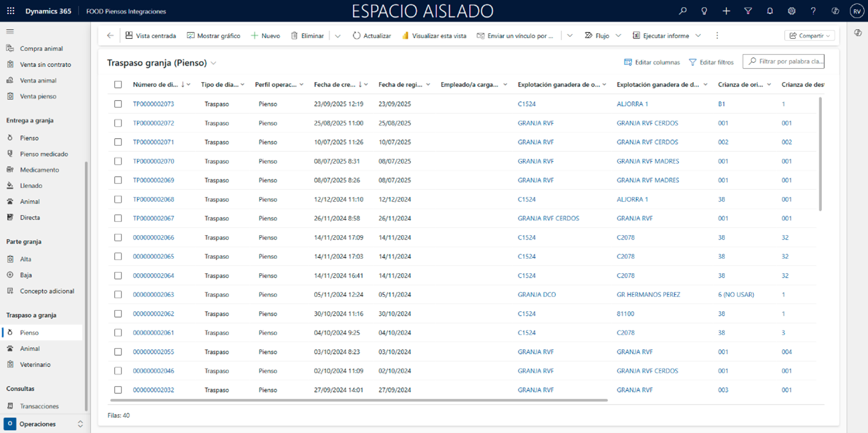Click the Editar columnas button

[x=652, y=62]
